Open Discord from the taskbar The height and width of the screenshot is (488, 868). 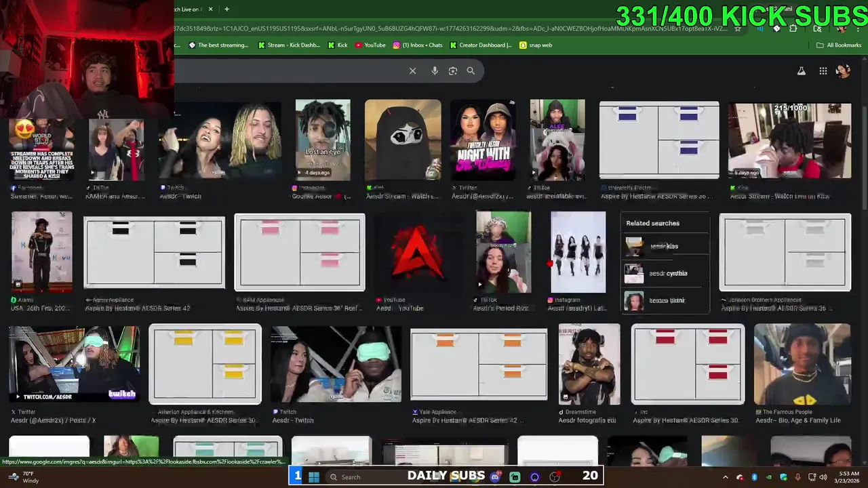495,476
